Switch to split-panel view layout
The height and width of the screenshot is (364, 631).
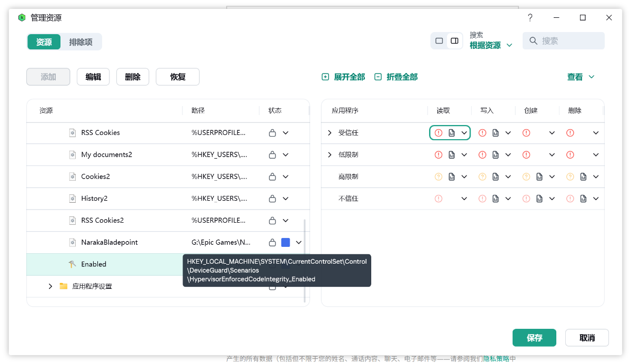(x=455, y=41)
